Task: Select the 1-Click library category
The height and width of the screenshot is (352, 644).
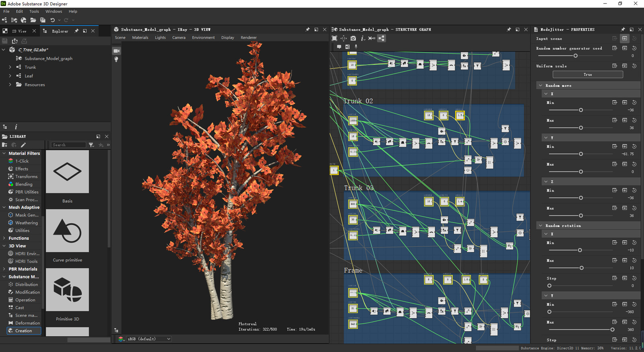Action: coord(22,161)
